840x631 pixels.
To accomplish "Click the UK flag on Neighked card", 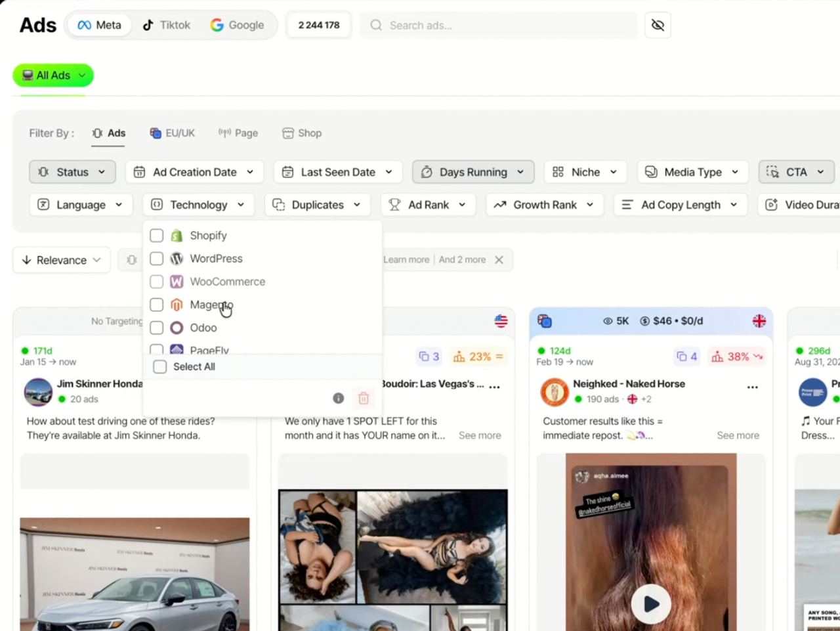I will click(x=759, y=321).
